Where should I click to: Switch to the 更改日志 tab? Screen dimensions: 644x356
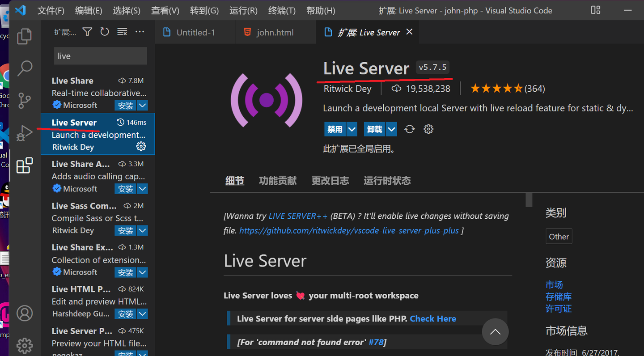[x=330, y=180]
